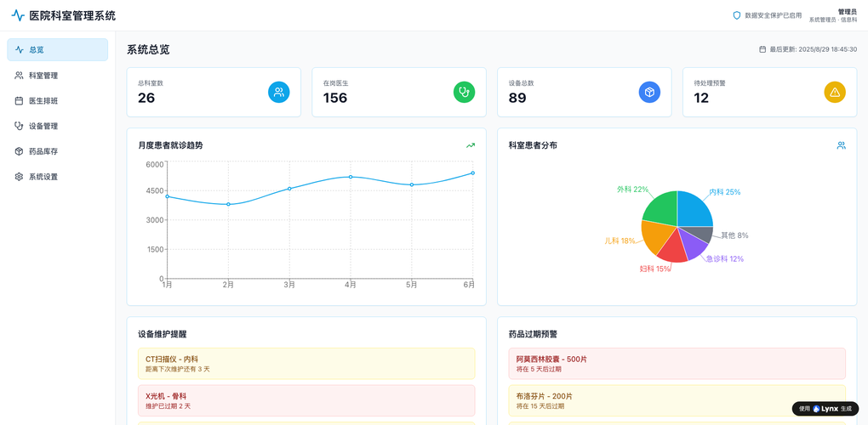Click the green stethoscope icon in 在岗医生 card
The width and height of the screenshot is (868, 425).
(x=464, y=92)
